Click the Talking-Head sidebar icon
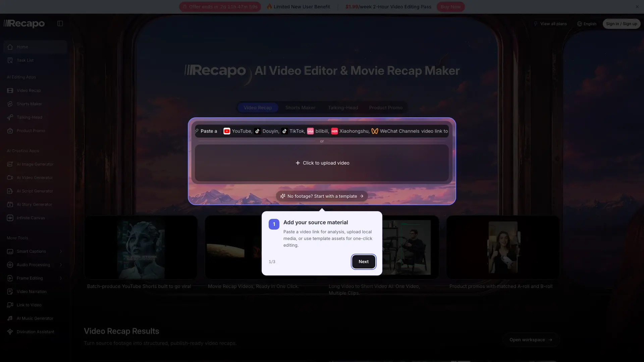 pyautogui.click(x=10, y=117)
